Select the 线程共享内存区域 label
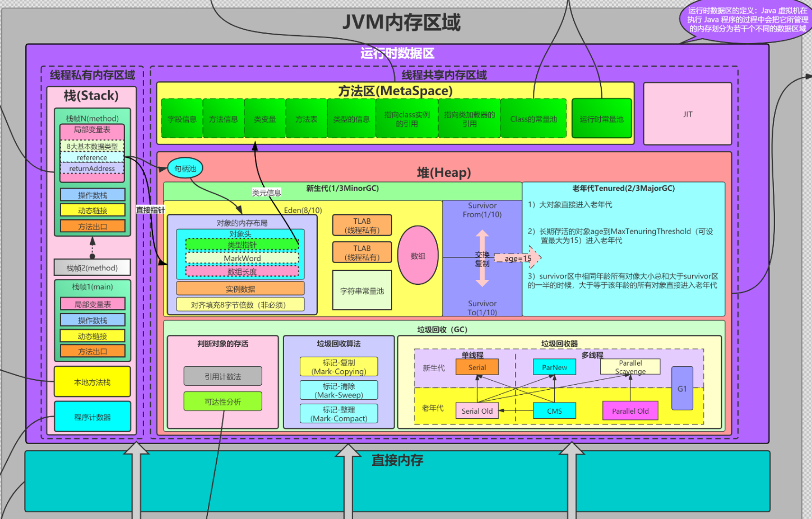The image size is (812, 519). pos(444,75)
